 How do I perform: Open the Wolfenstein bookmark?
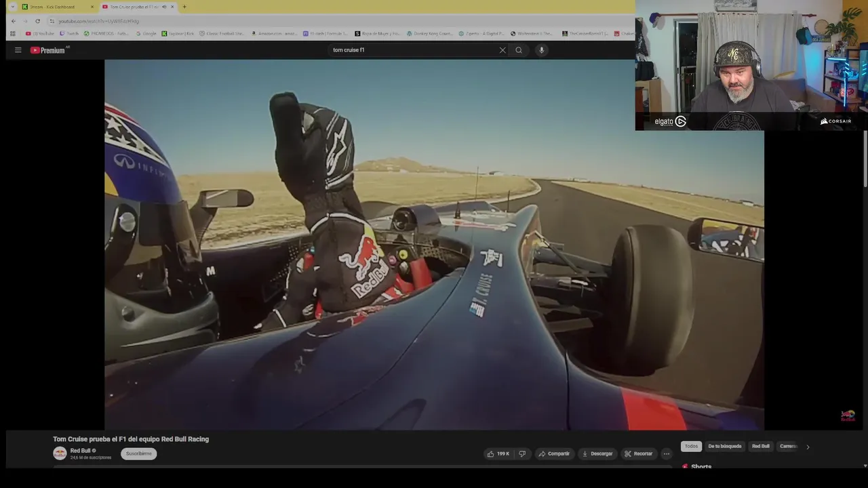(533, 33)
